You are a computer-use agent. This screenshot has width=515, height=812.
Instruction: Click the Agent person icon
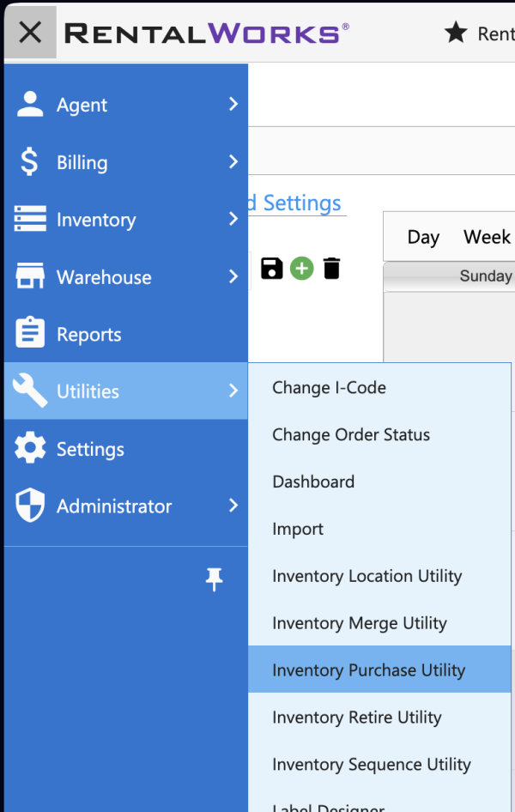point(30,105)
